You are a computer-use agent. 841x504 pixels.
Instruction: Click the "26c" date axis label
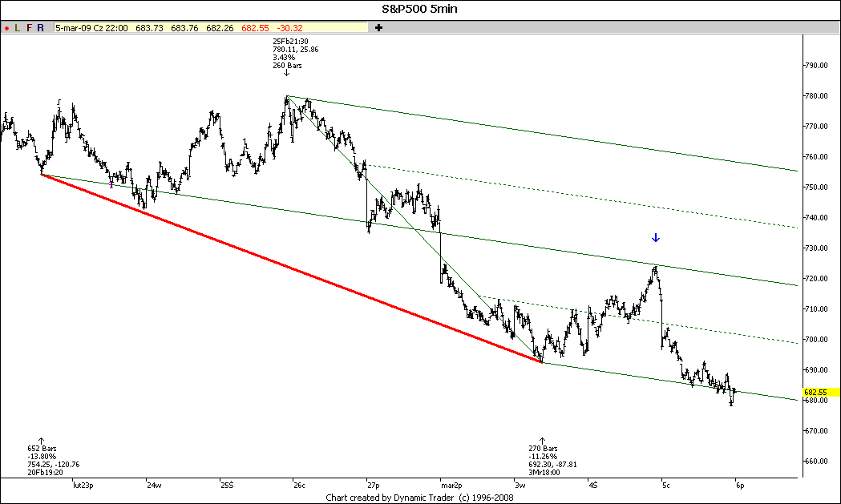tap(299, 486)
